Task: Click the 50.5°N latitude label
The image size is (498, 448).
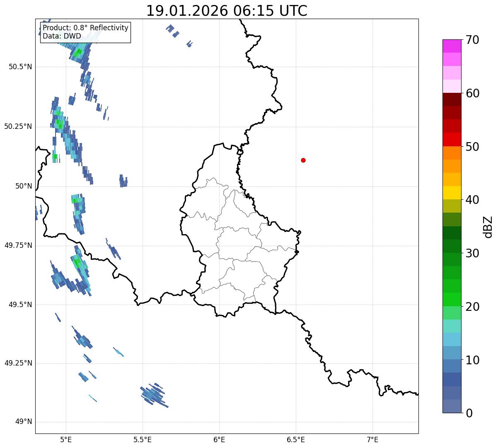Action: click(x=20, y=67)
